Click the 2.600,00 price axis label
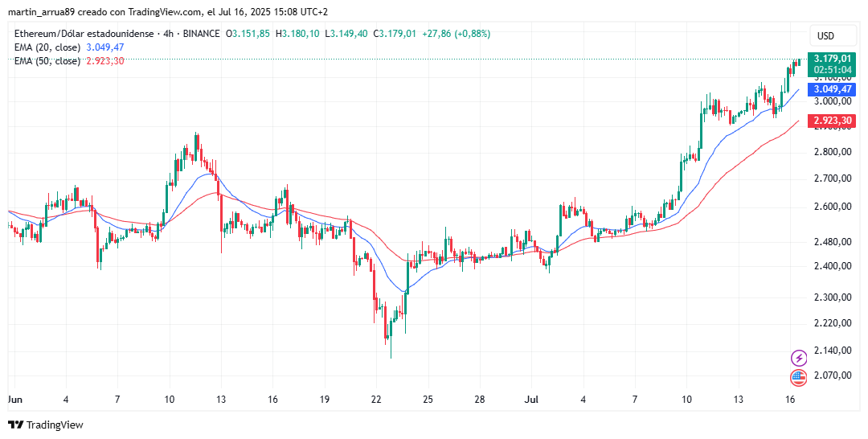Viewport: 868px width, 439px height. pos(833,207)
